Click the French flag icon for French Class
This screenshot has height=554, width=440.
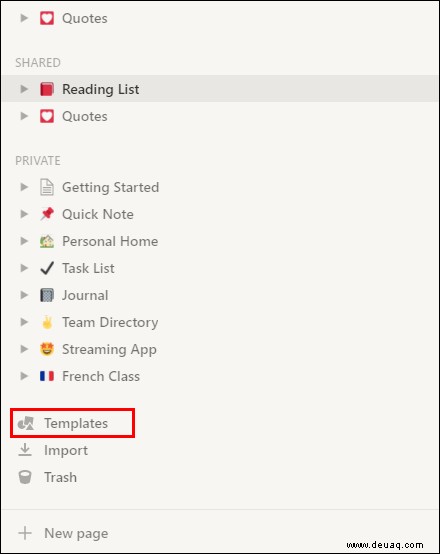click(47, 376)
